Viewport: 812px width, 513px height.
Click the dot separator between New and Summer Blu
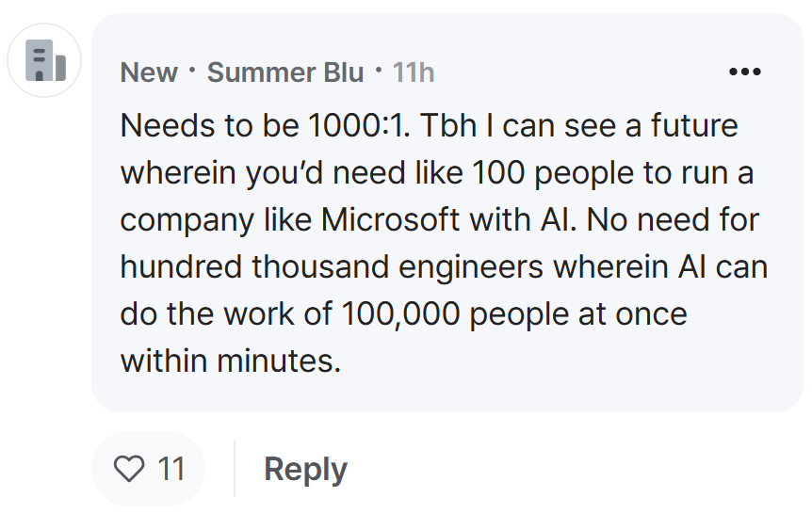[193, 70]
